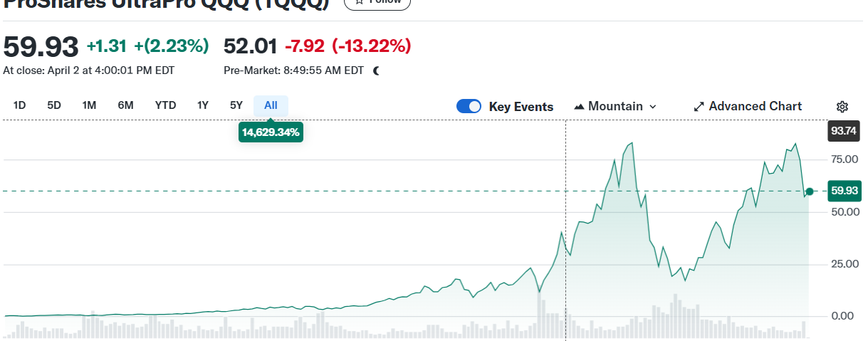Click the +1.31 +(2.23%) change text

(x=147, y=46)
